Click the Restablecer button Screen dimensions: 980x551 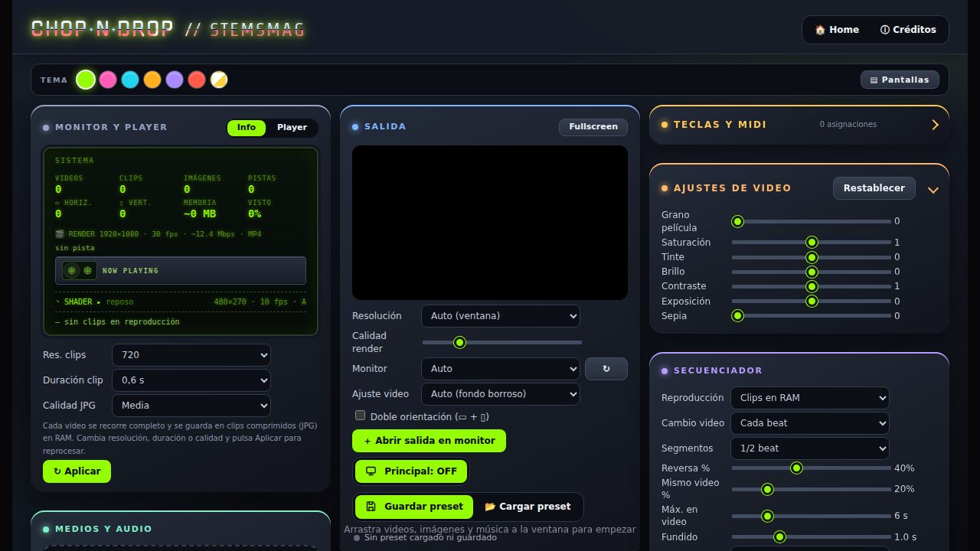click(x=874, y=188)
